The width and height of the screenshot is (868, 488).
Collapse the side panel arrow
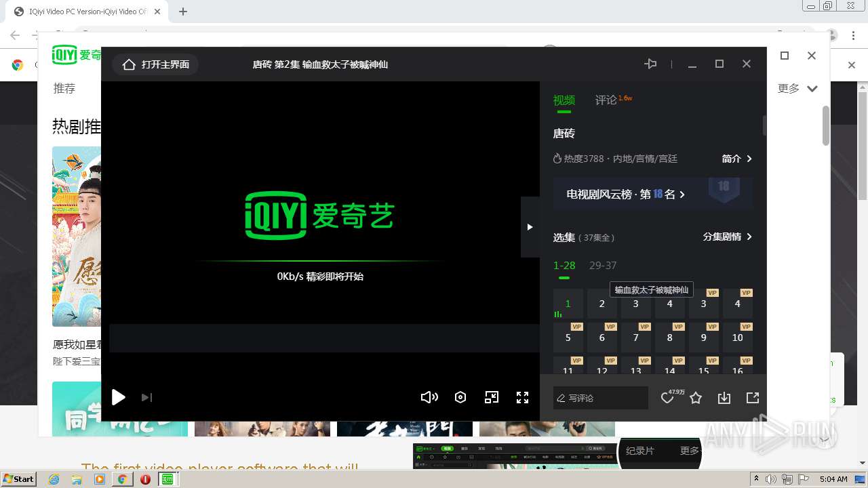pos(530,227)
